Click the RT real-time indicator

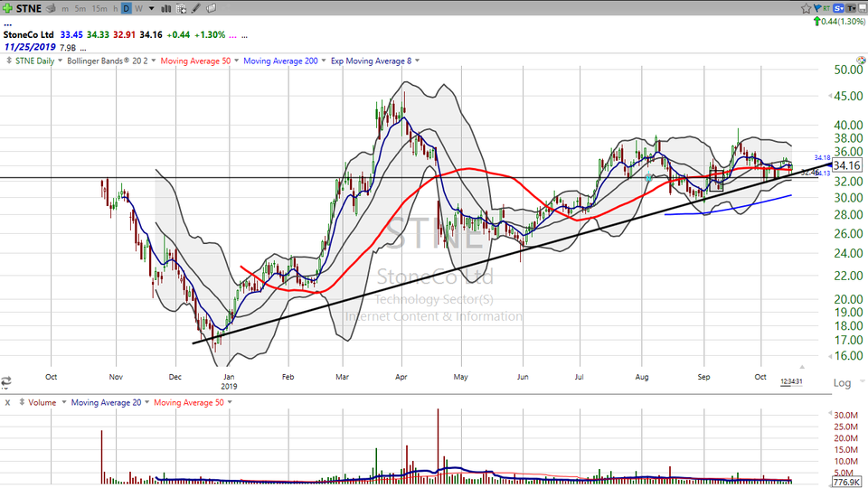click(x=826, y=8)
